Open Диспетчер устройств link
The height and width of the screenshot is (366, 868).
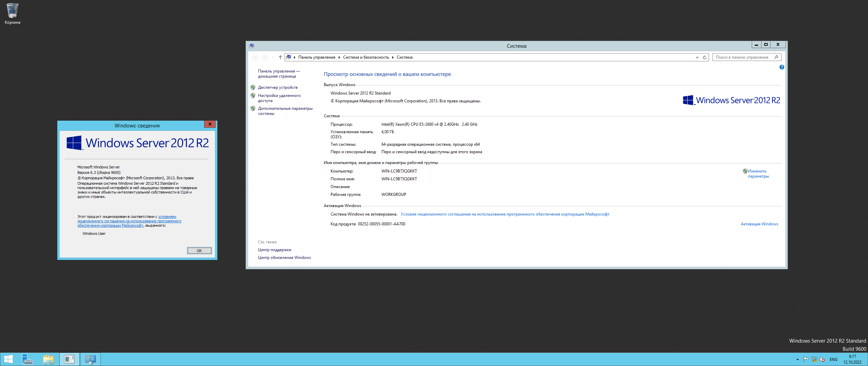coord(278,87)
